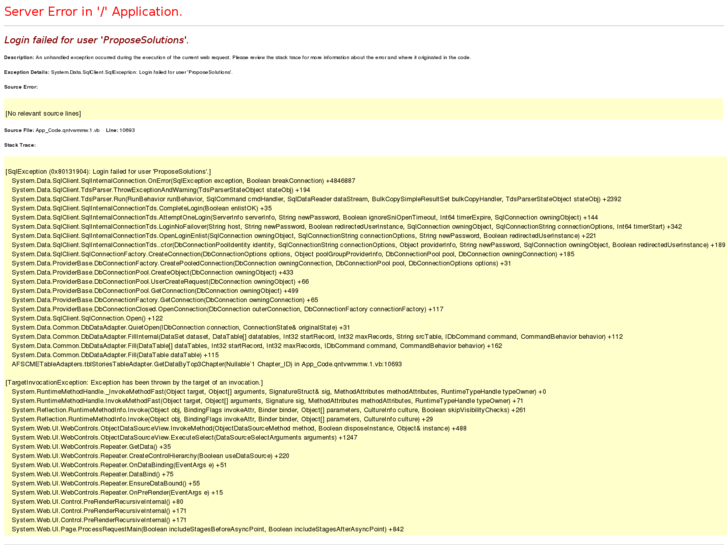Screen dimensions: 727x545
Task: Click the 'TdsParser.Run(RunBehavior' stack line
Action: pos(316,199)
